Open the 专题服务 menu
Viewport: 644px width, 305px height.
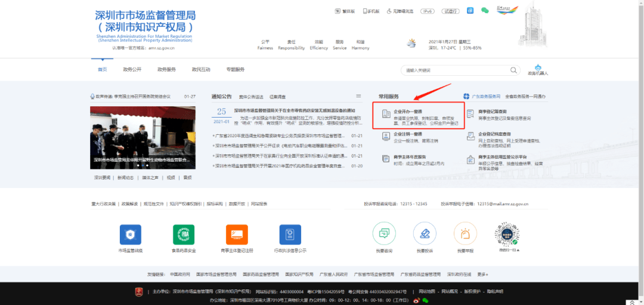click(x=236, y=69)
